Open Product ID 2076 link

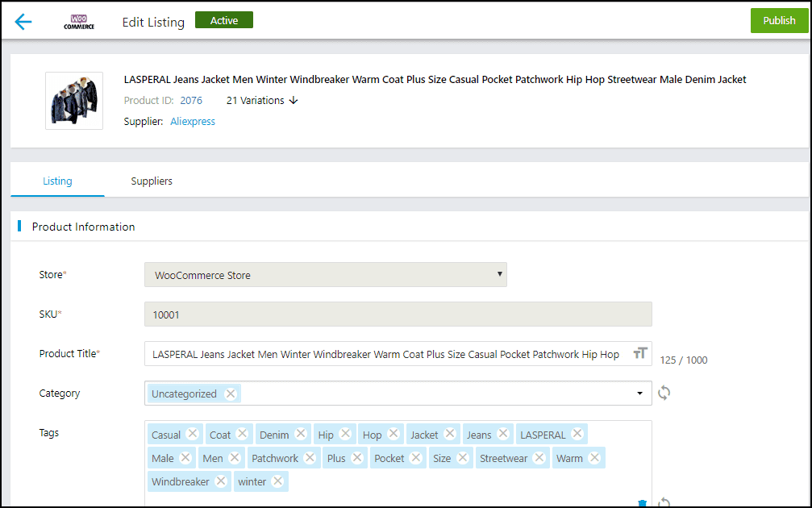tap(191, 101)
